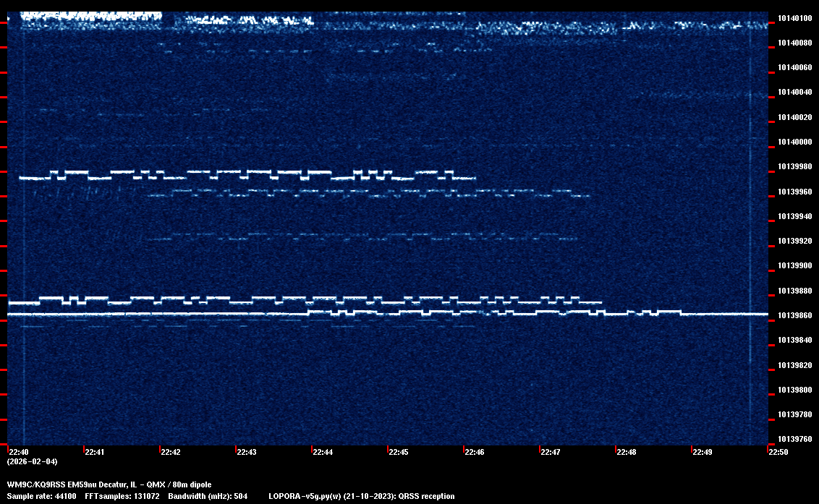The width and height of the screenshot is (819, 504).
Task: Select the 10139900 frequency label
Action: click(x=794, y=266)
